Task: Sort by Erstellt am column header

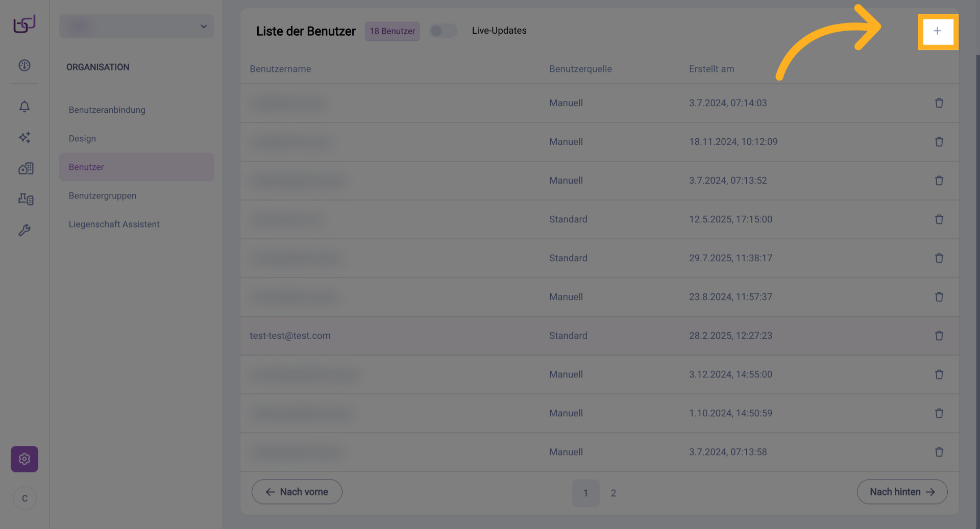Action: pos(712,69)
